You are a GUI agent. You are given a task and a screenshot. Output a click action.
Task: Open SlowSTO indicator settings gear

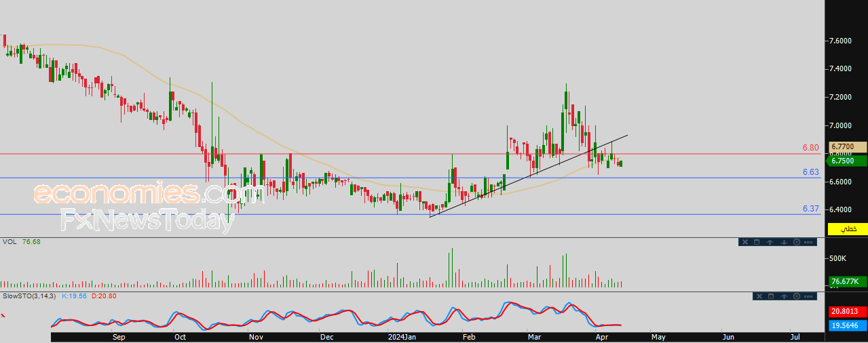coord(797,296)
